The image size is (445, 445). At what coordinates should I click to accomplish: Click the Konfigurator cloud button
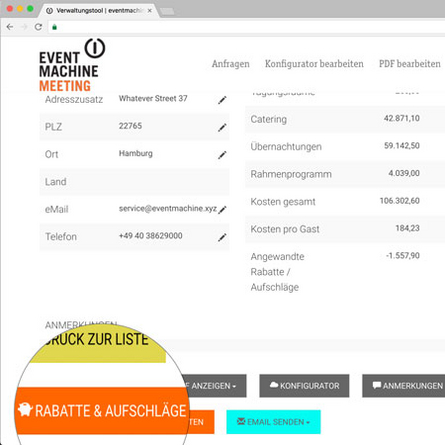(304, 386)
